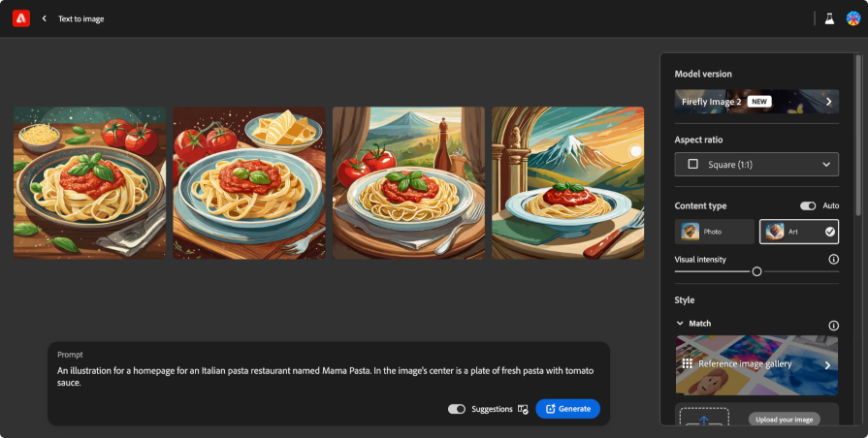The height and width of the screenshot is (438, 868).
Task: Click the Visual intensity info icon
Action: (x=833, y=260)
